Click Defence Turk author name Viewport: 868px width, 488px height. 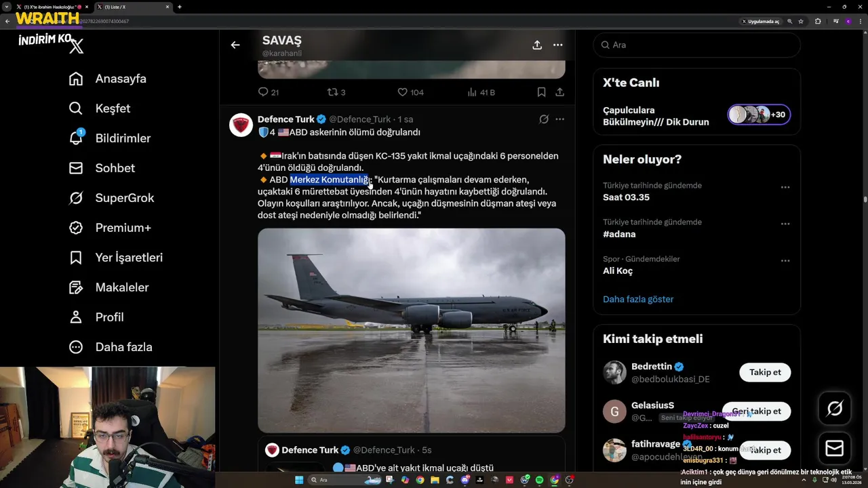tap(285, 119)
